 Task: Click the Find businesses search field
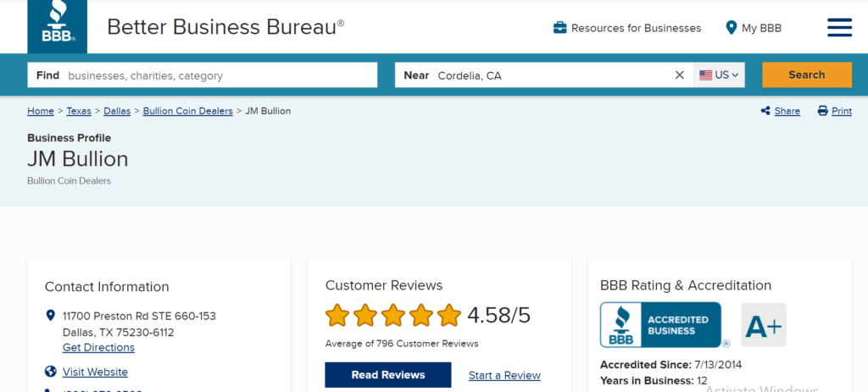[x=203, y=75]
